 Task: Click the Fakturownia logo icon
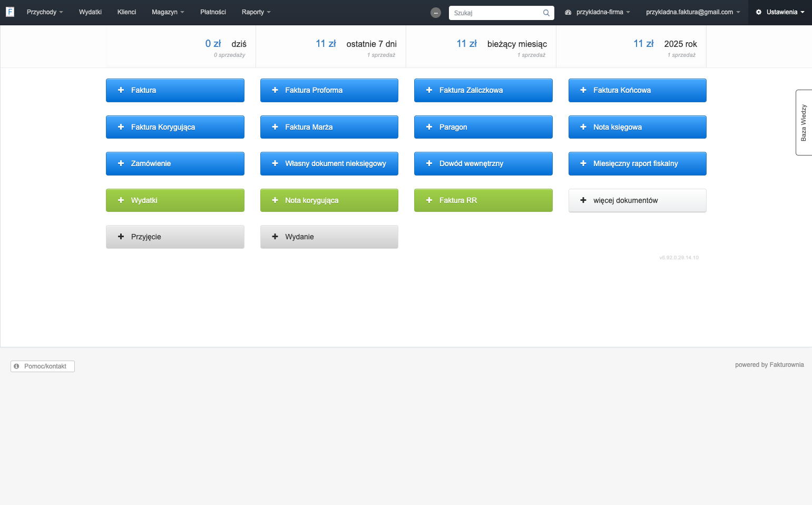[x=10, y=12]
